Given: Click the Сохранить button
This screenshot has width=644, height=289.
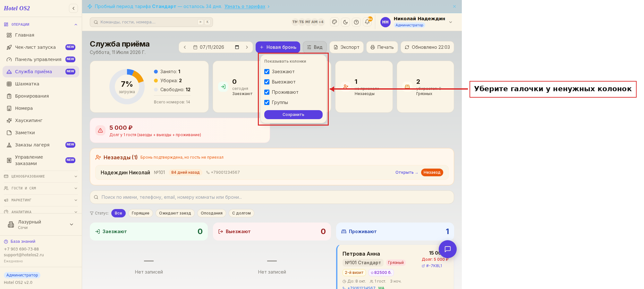Looking at the screenshot, I should coord(293,115).
